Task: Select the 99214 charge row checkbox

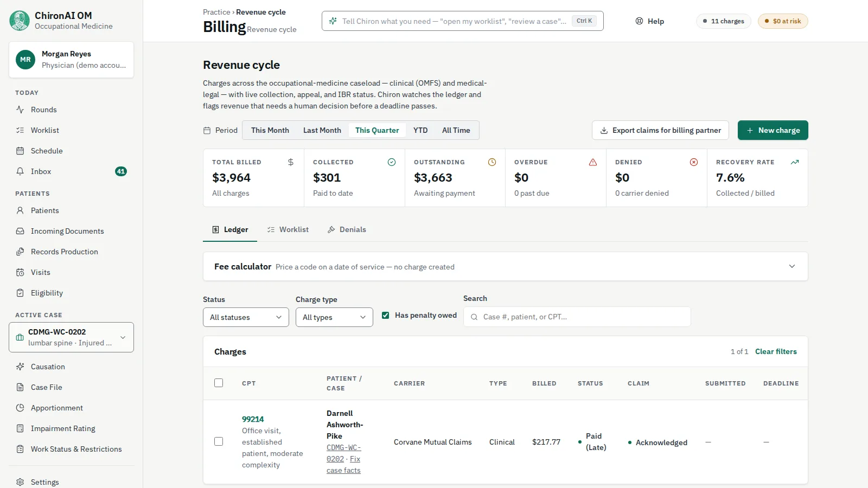Action: pyautogui.click(x=219, y=441)
